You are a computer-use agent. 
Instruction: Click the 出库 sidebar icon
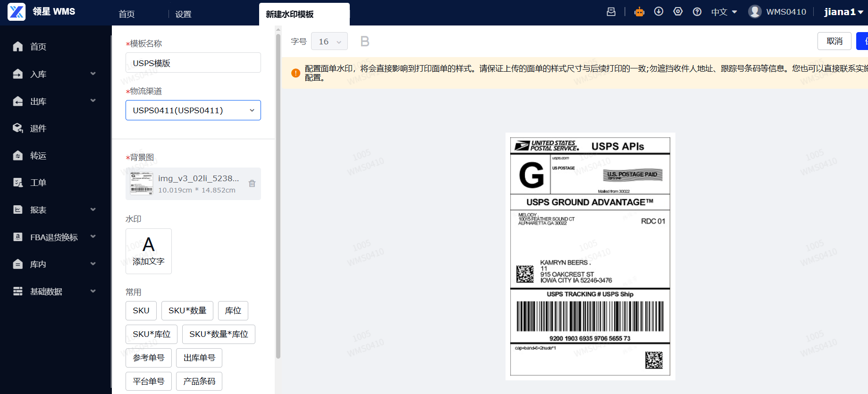point(18,101)
